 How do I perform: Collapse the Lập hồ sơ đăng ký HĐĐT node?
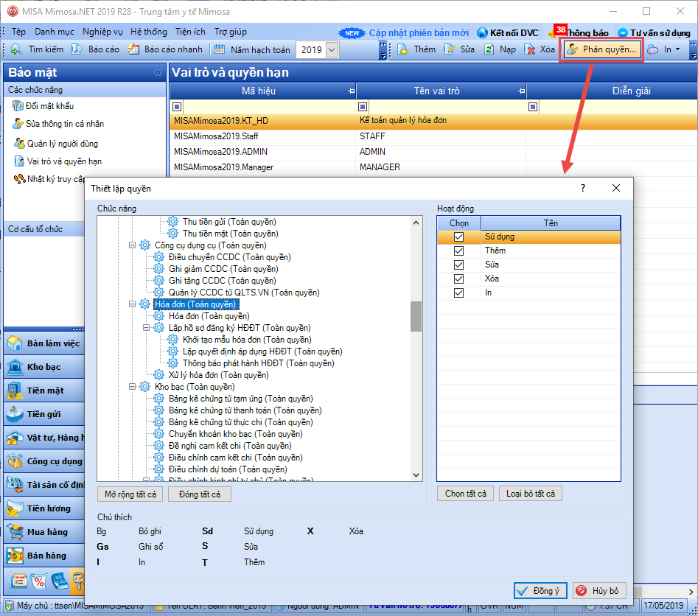[x=146, y=328]
